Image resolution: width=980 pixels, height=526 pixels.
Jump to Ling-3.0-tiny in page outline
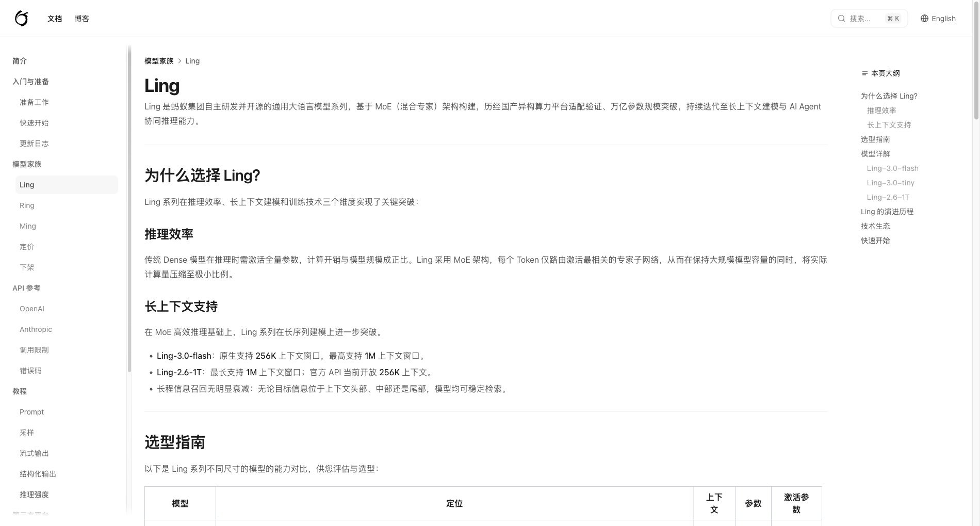(x=890, y=183)
